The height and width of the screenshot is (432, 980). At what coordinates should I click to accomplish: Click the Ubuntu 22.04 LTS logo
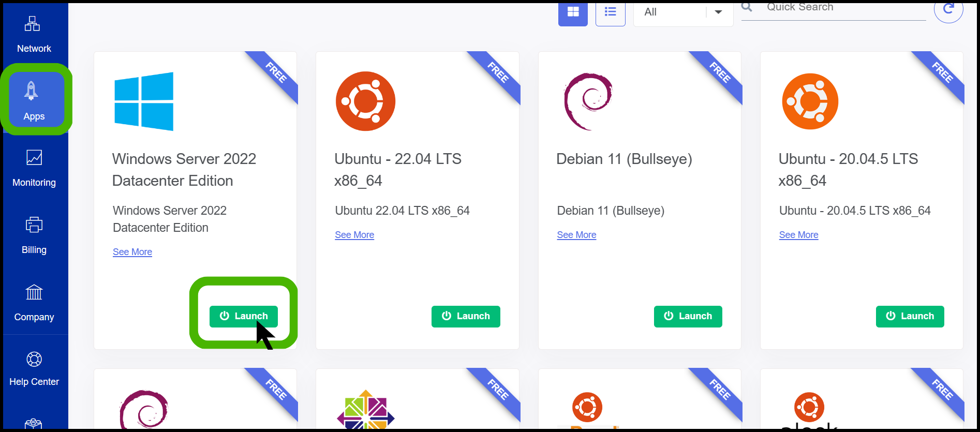(365, 101)
